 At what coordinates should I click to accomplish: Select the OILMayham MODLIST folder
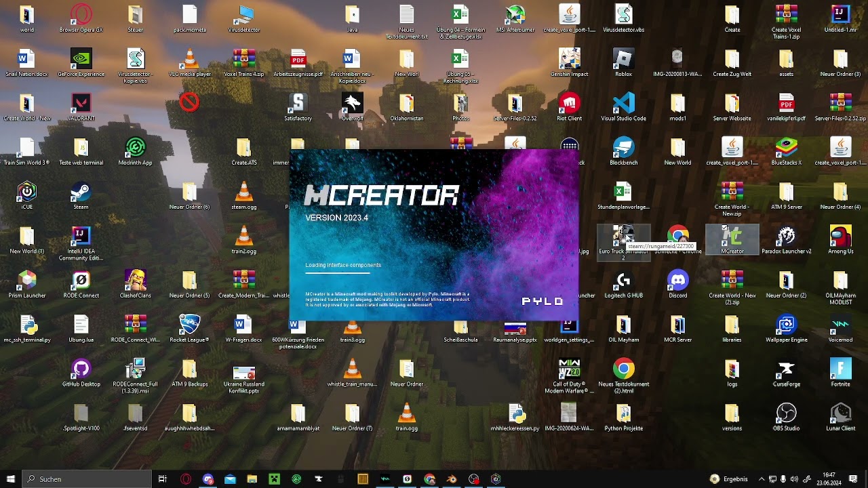point(840,288)
